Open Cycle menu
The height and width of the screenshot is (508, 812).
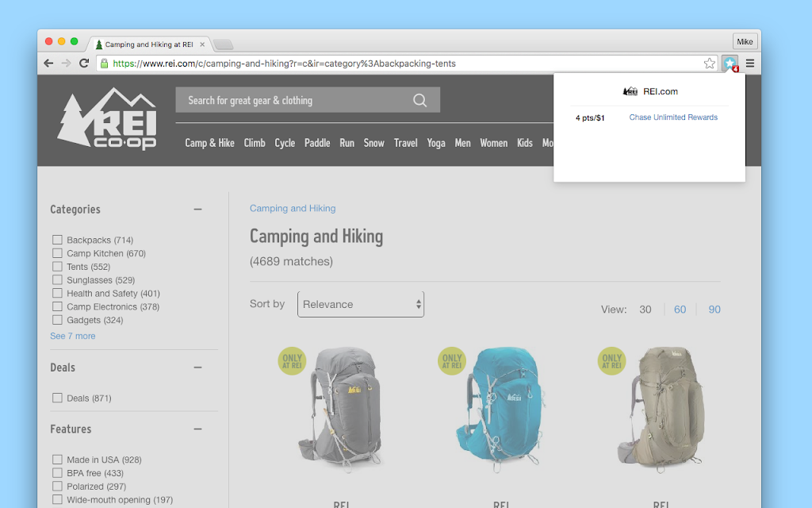tap(285, 143)
